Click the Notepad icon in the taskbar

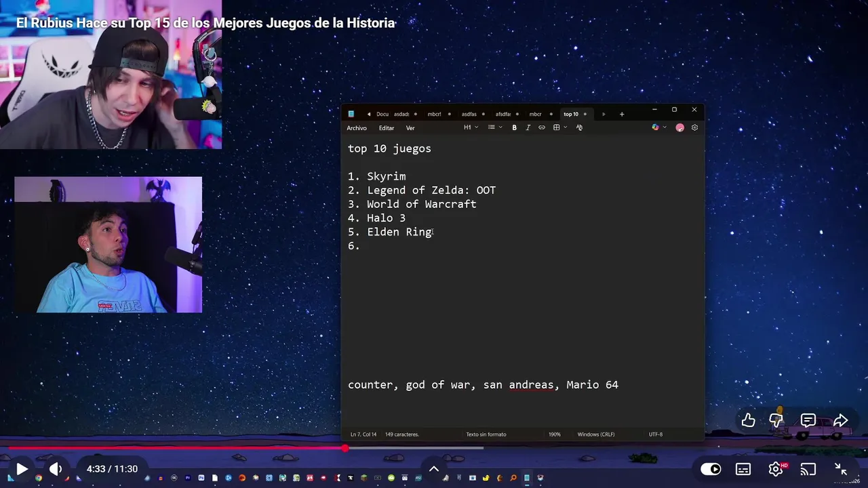pyautogui.click(x=526, y=478)
